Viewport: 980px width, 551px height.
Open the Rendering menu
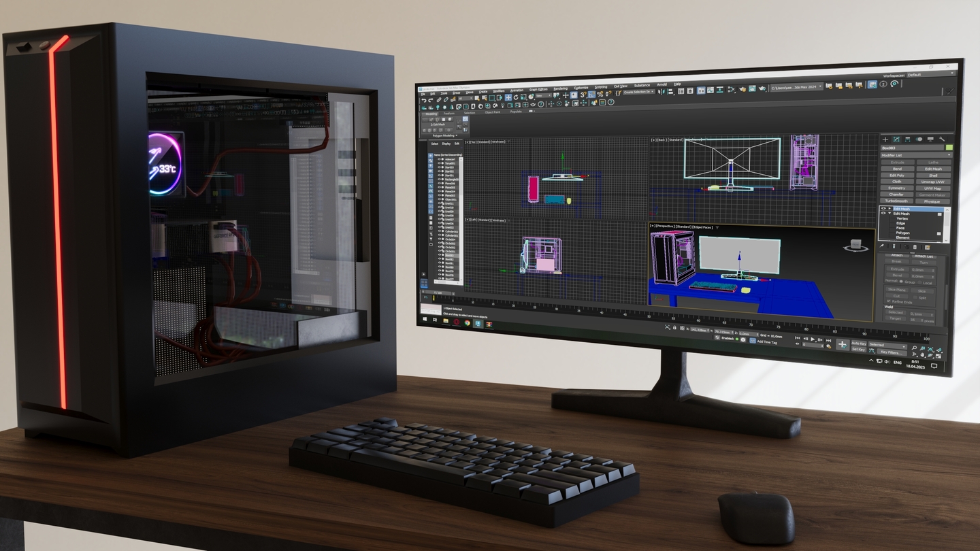560,88
